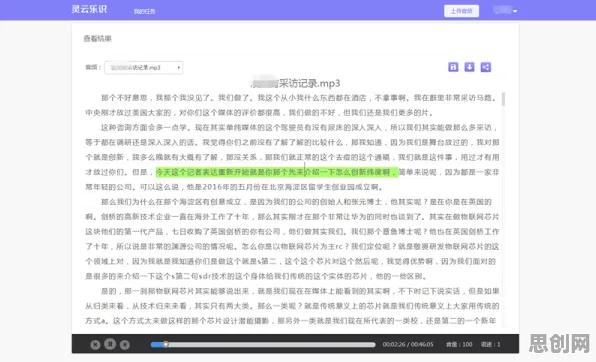
Task: Click the 灵云乐识 logo
Action: pyautogui.click(x=89, y=9)
